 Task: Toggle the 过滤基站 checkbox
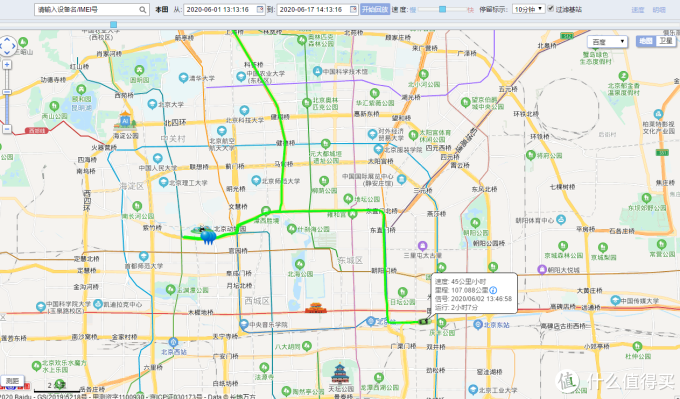(551, 9)
